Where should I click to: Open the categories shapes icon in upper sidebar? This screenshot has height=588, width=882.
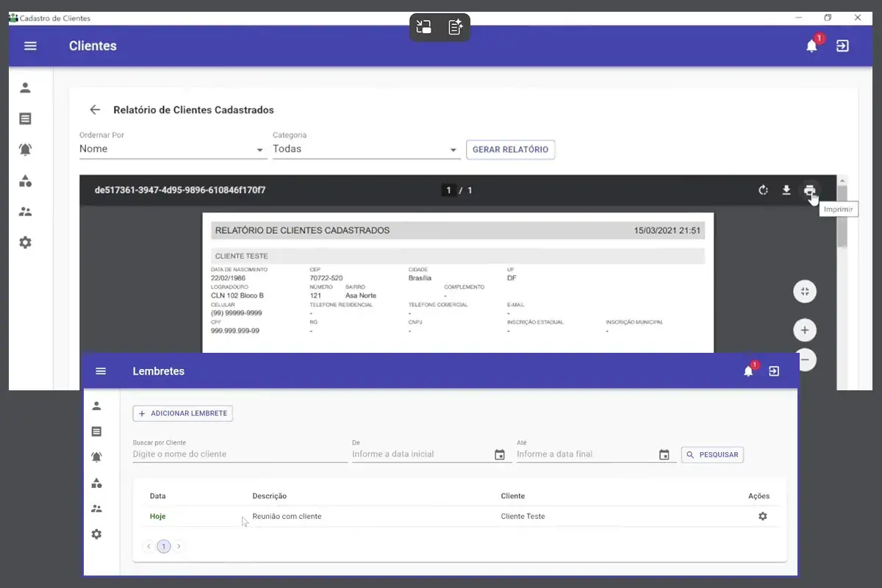[x=25, y=181]
